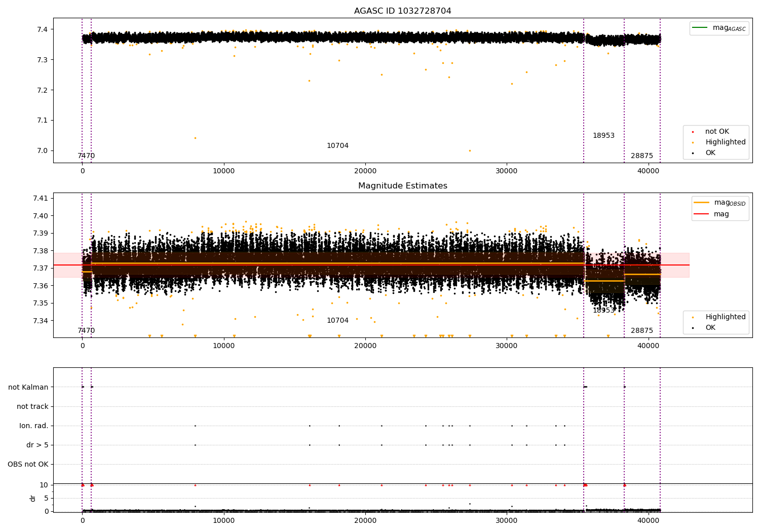
Task: Click the 10000 x-axis tick under middle panel
Action: pos(223,346)
